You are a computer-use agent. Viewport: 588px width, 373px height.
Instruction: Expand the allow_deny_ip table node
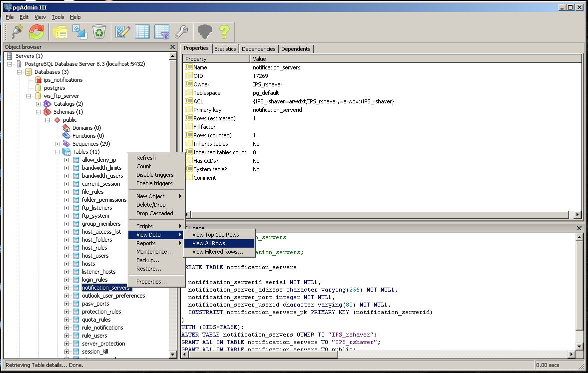(67, 160)
